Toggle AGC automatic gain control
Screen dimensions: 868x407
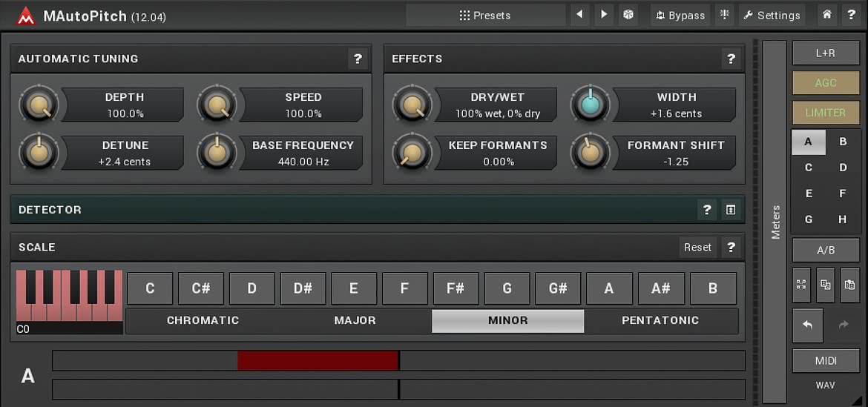826,83
